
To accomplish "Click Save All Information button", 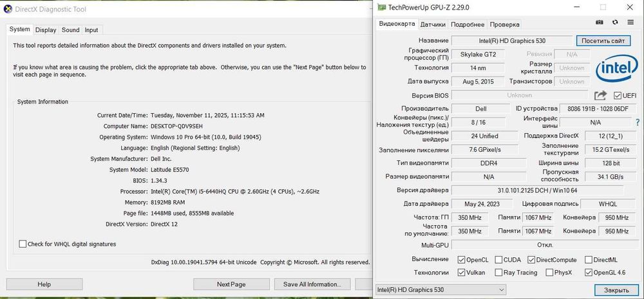I will point(312,284).
